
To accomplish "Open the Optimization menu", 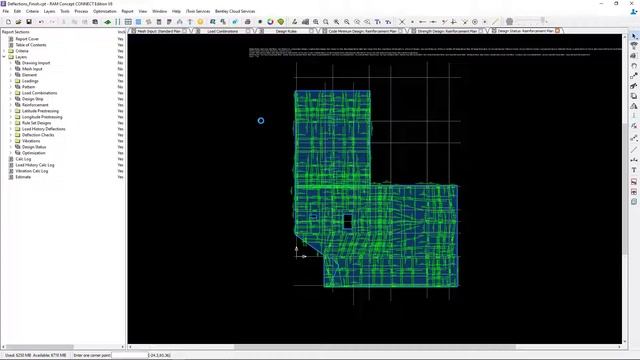I will tap(104, 11).
